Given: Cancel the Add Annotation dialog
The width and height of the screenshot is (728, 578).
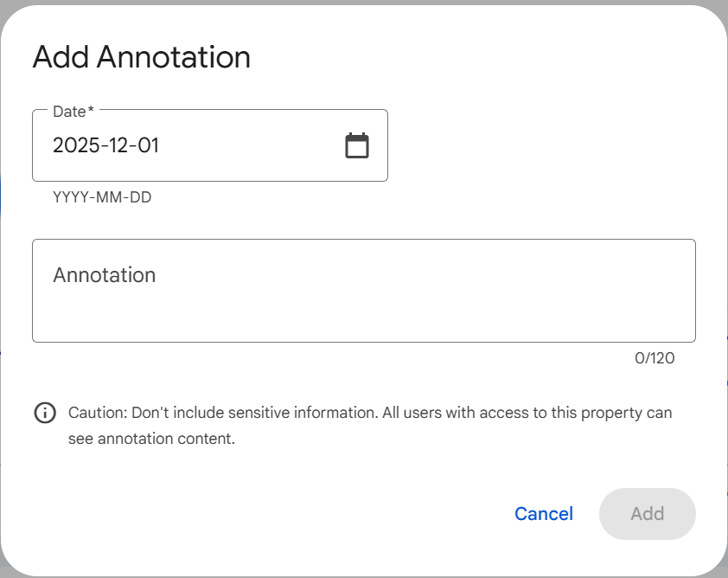Looking at the screenshot, I should pos(544,513).
